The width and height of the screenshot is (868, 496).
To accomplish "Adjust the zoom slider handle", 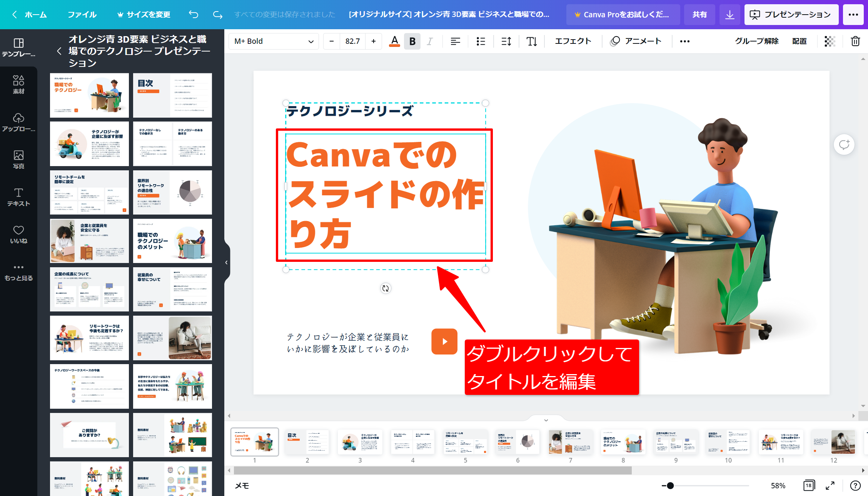I will coord(670,486).
